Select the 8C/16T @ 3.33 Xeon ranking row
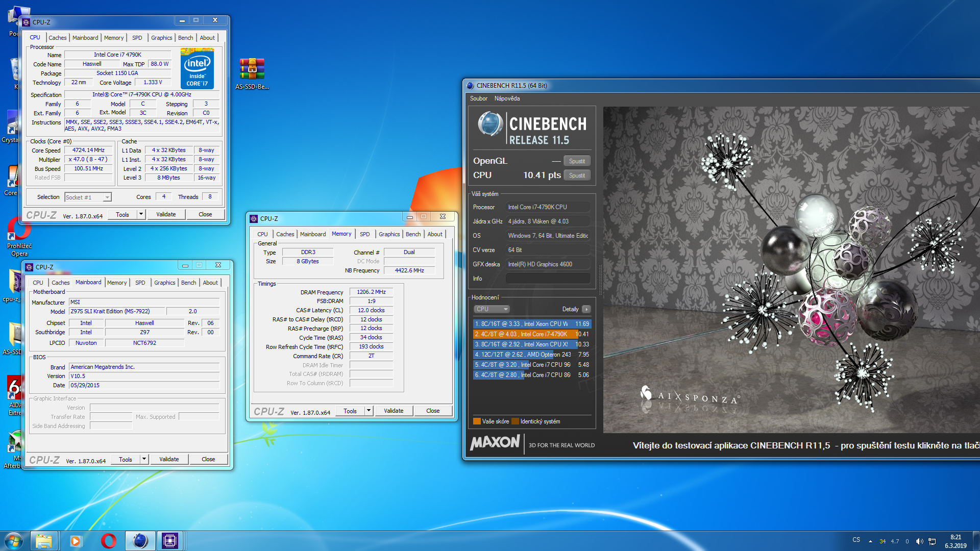 [x=532, y=324]
